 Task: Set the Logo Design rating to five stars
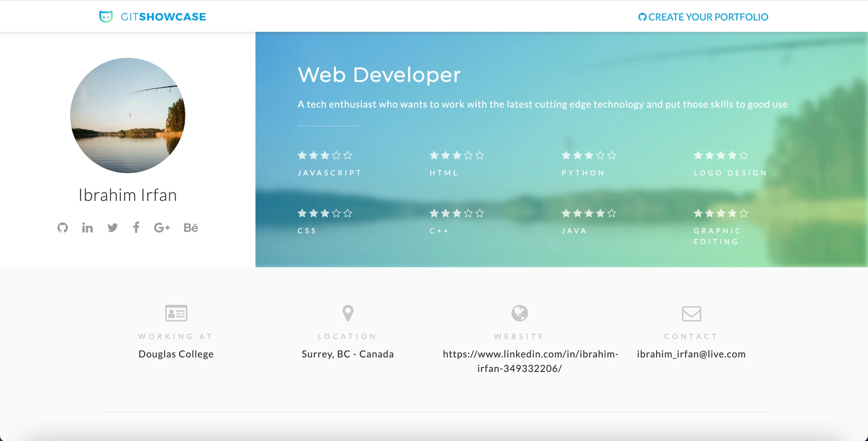[x=744, y=155]
